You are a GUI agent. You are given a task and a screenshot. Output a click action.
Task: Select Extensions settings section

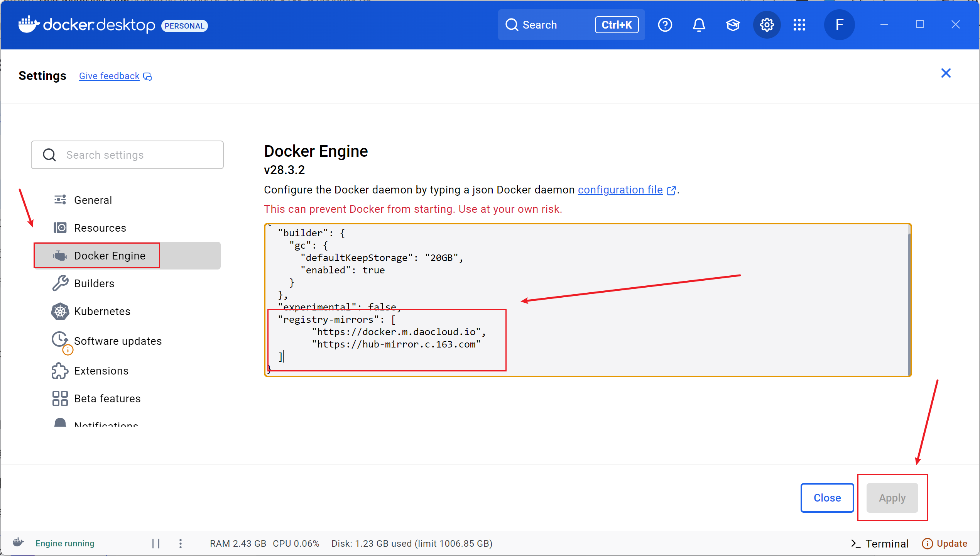(x=127, y=371)
